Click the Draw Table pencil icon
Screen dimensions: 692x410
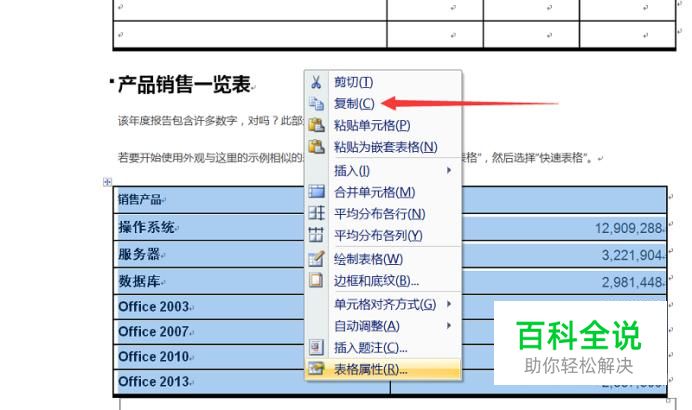point(316,259)
